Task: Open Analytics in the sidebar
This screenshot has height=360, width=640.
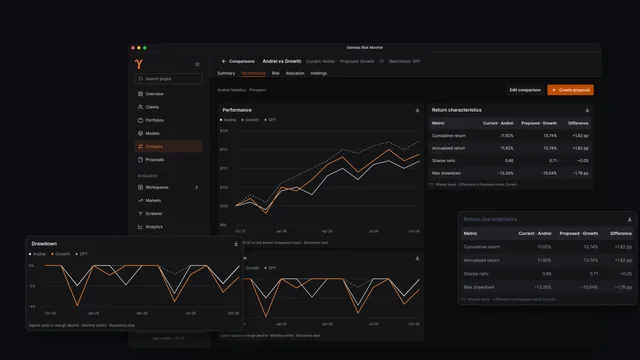Action: (x=168, y=227)
